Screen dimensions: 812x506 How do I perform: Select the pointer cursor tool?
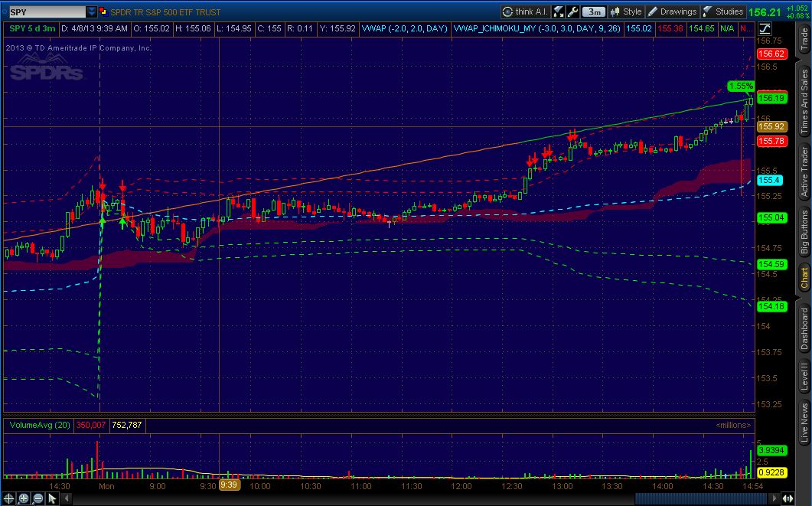tap(52, 499)
